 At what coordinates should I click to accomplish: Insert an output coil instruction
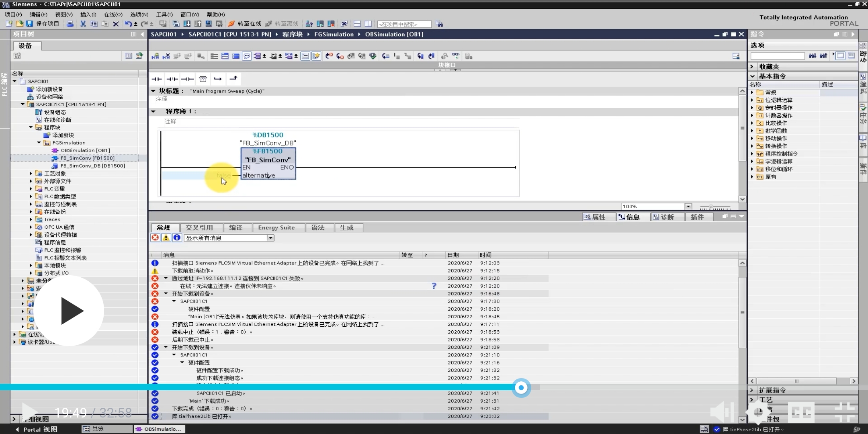tap(187, 79)
